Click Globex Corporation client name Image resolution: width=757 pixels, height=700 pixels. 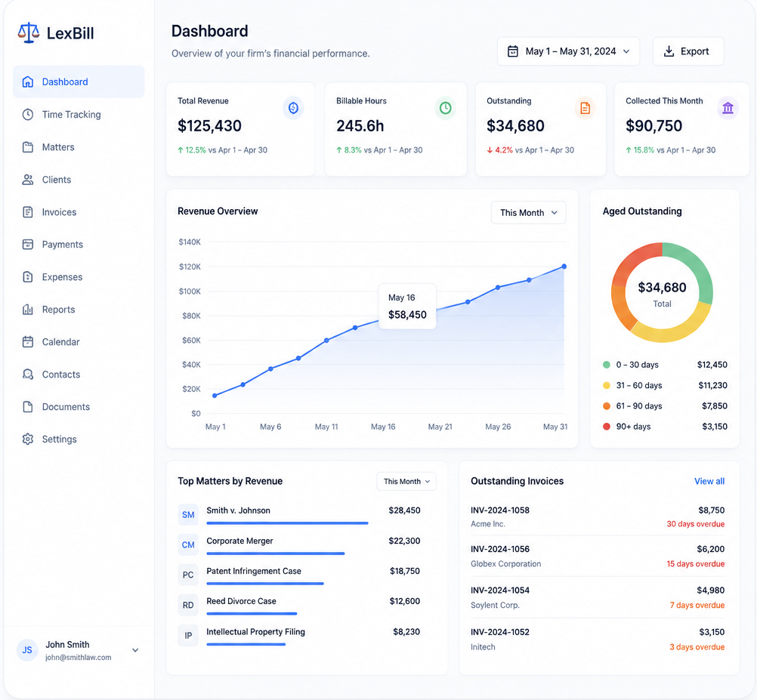point(506,563)
